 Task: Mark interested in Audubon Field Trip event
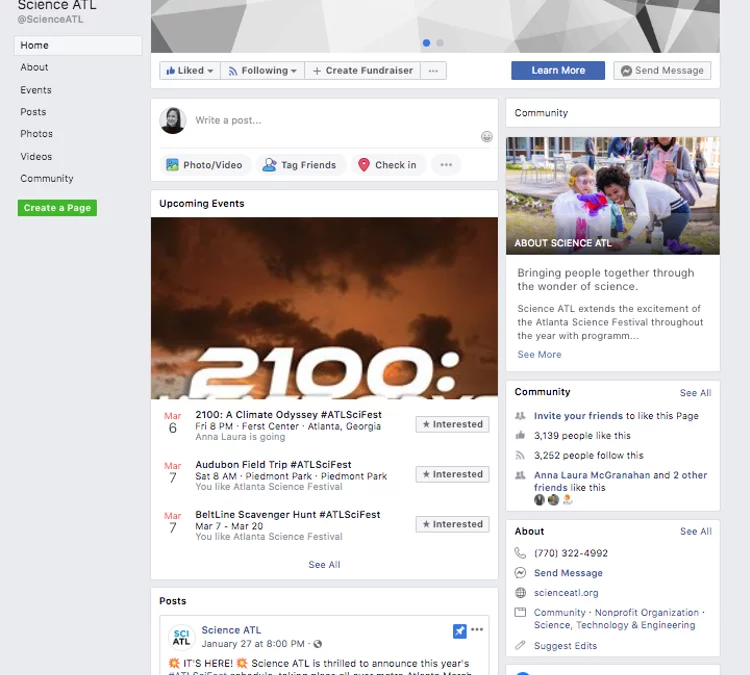pos(452,474)
